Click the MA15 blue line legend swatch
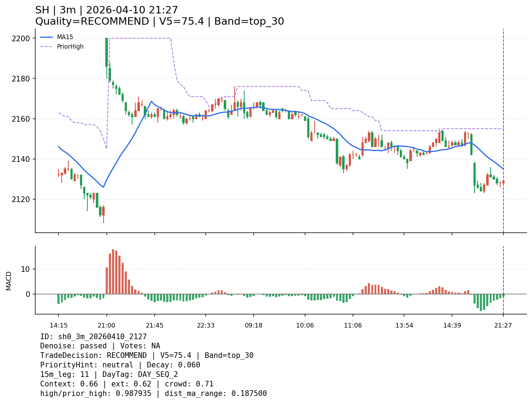 click(47, 37)
